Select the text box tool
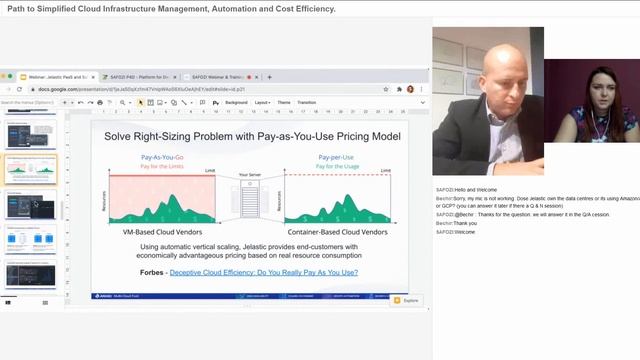The width and height of the screenshot is (640, 360). click(x=151, y=102)
